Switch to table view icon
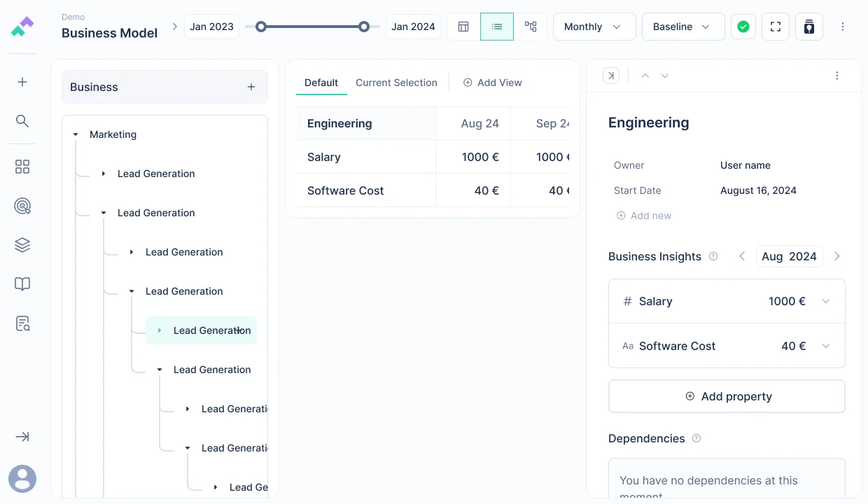This screenshot has height=504, width=868. tap(463, 27)
